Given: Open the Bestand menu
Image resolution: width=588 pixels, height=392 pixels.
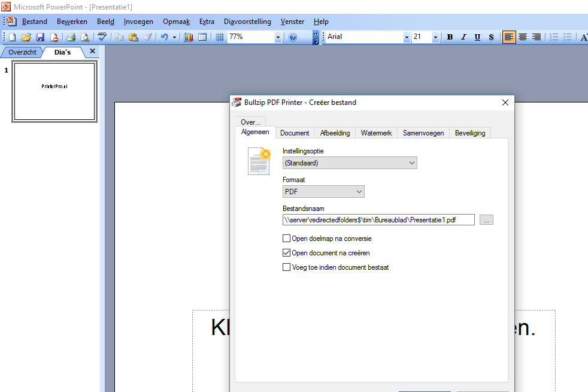Looking at the screenshot, I should (35, 22).
